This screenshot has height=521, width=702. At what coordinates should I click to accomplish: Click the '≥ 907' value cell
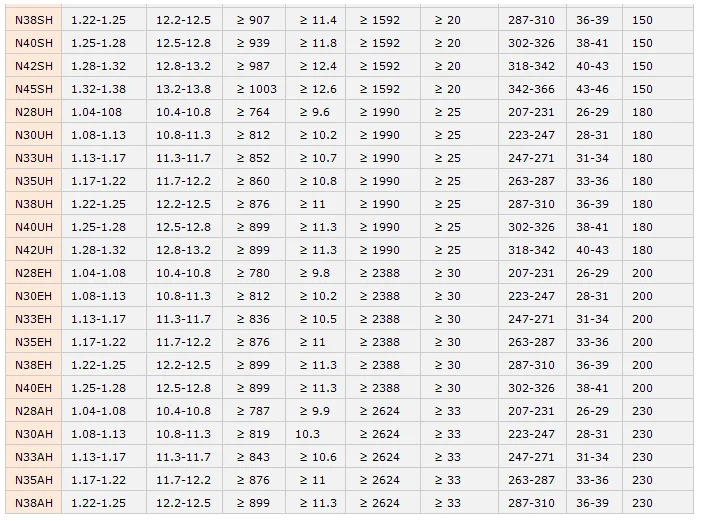(254, 20)
